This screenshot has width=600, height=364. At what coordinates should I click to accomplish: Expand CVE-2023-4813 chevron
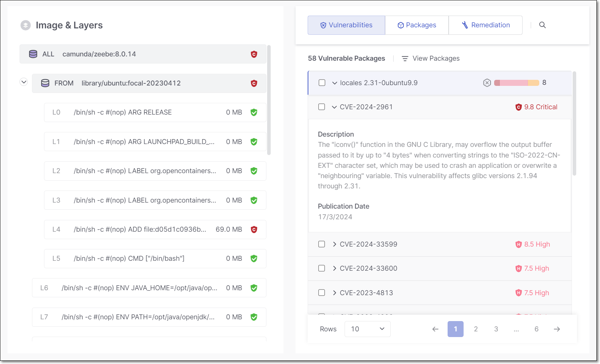334,293
